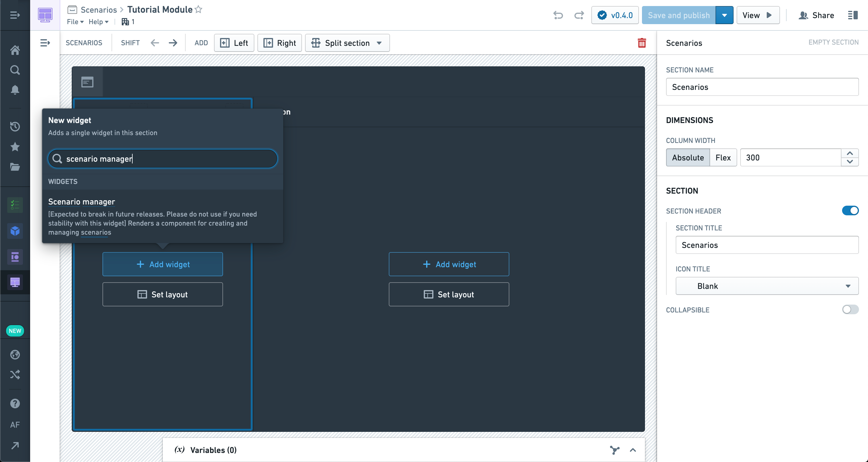Shift section right with arrow icon
The image size is (868, 462).
click(173, 43)
